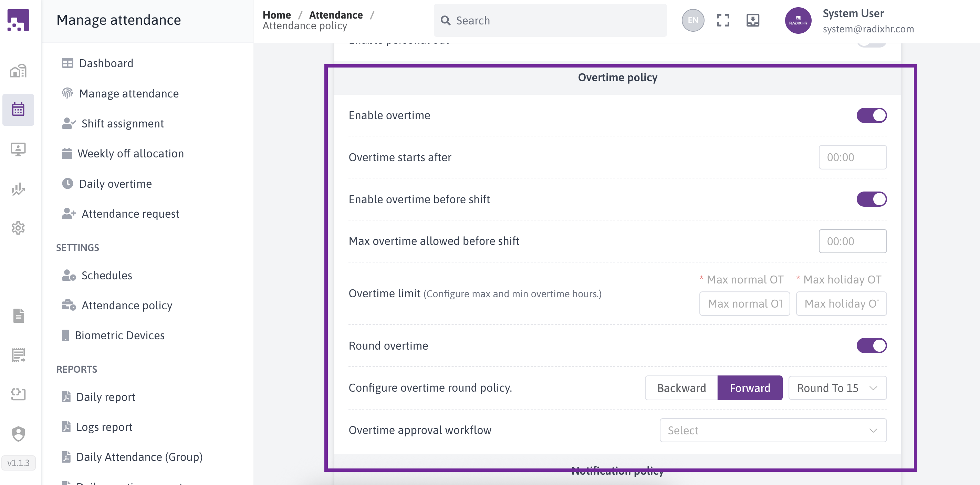Click the home building icon in sidebar
The image size is (980, 485).
[x=18, y=71]
